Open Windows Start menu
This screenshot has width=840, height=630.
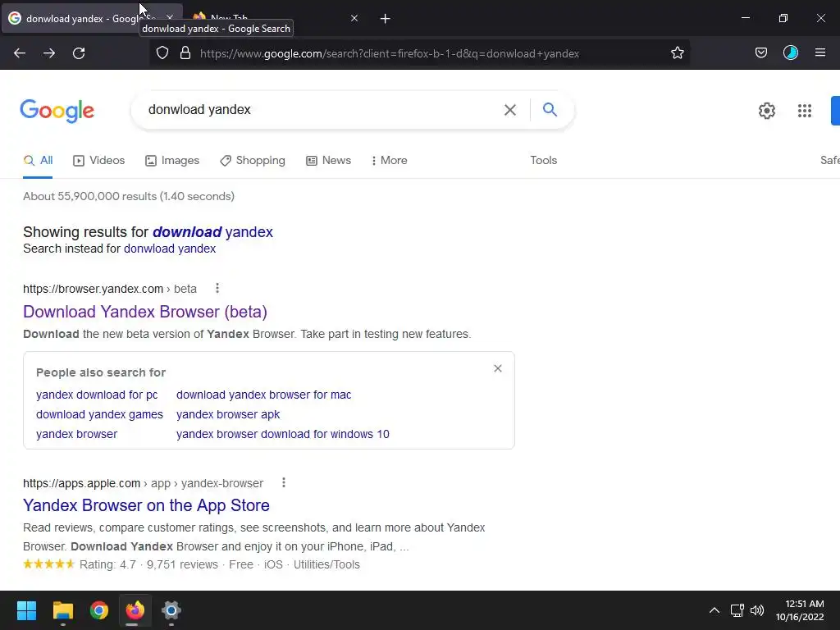click(26, 610)
